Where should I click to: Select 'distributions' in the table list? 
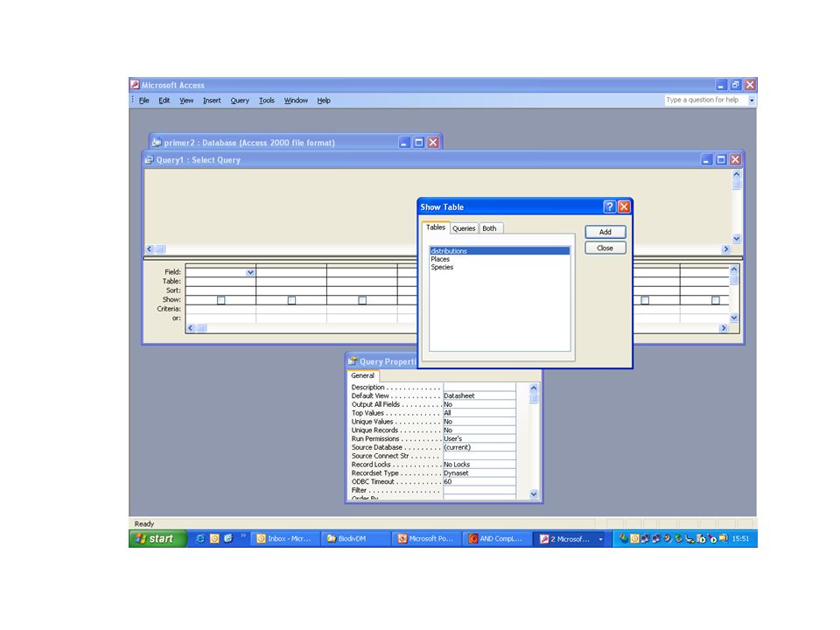[x=500, y=251]
